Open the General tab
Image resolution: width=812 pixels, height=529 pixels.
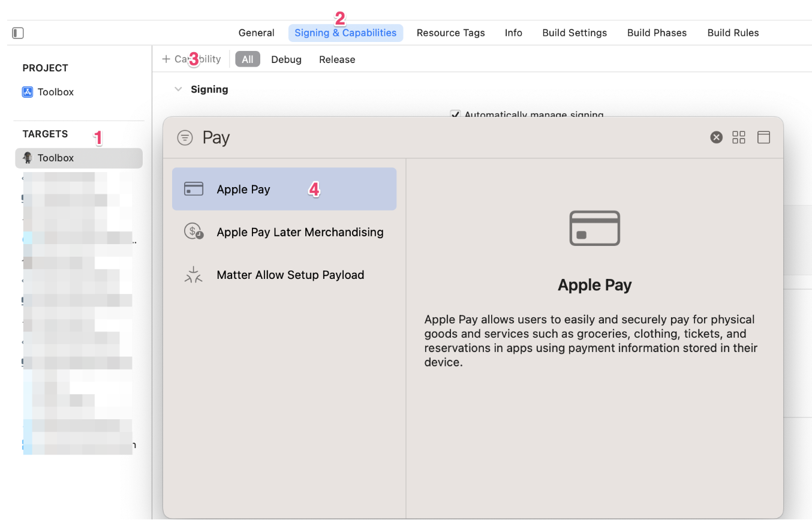click(256, 33)
